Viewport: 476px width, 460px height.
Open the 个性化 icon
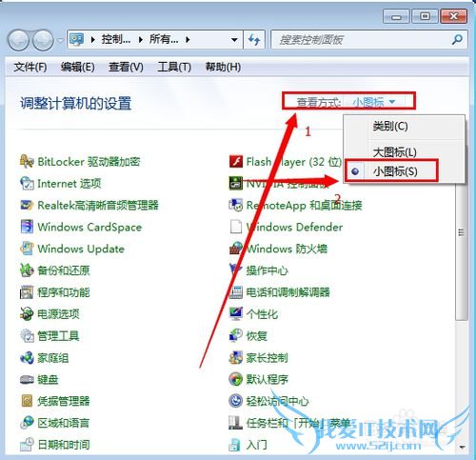[236, 313]
